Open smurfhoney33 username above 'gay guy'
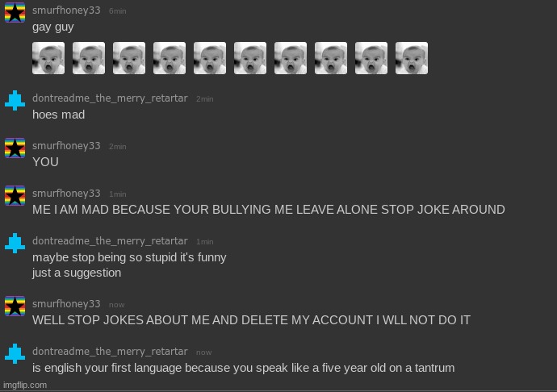The image size is (557, 392). pyautogui.click(x=66, y=10)
